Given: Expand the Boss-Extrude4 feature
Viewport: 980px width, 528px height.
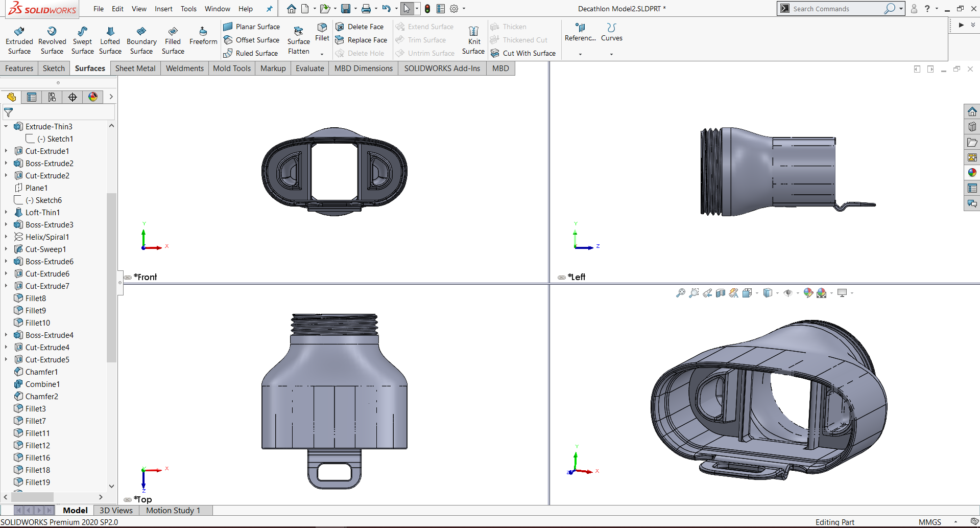Looking at the screenshot, I should pyautogui.click(x=6, y=335).
